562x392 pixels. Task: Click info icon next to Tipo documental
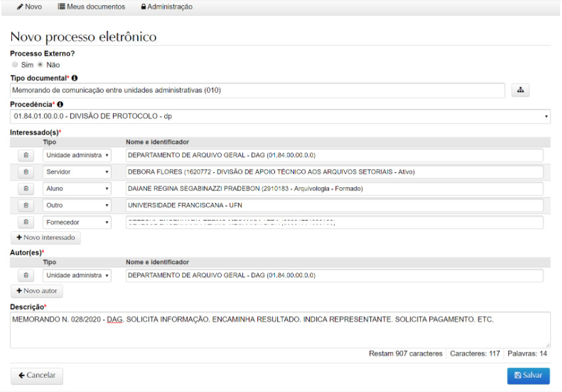[x=74, y=79]
